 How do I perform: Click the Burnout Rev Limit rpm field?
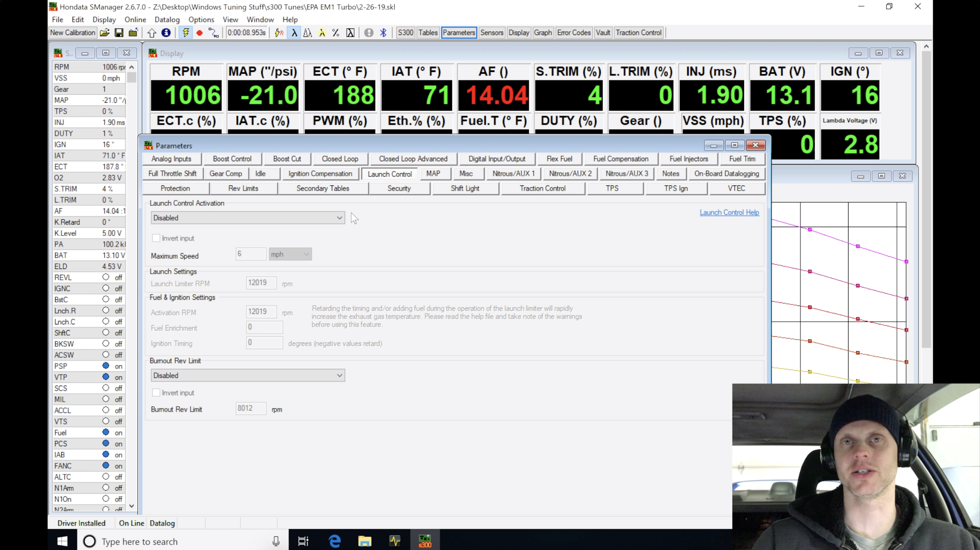coord(251,408)
